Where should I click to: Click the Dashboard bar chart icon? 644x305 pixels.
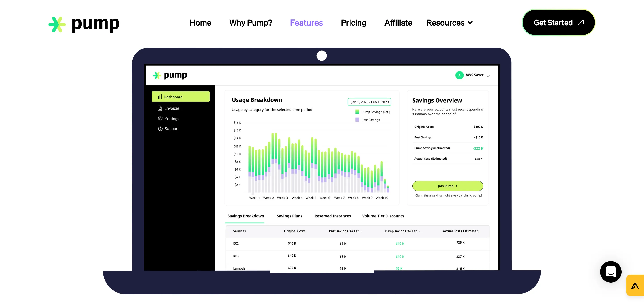[160, 97]
